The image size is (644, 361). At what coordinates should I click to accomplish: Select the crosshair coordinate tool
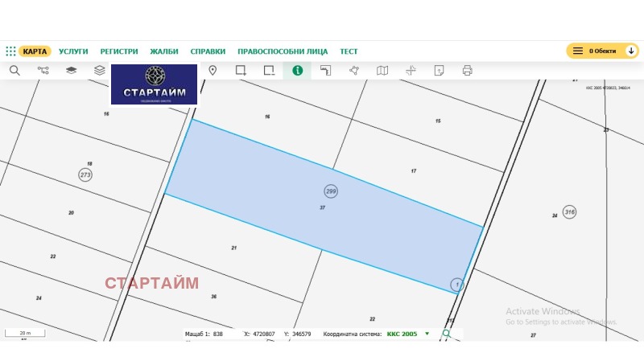pyautogui.click(x=411, y=71)
